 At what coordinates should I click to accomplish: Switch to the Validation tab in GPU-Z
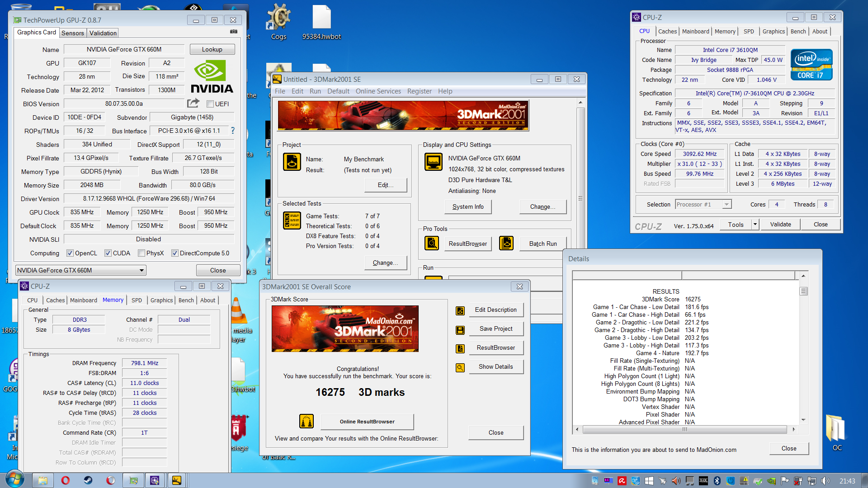(x=103, y=33)
